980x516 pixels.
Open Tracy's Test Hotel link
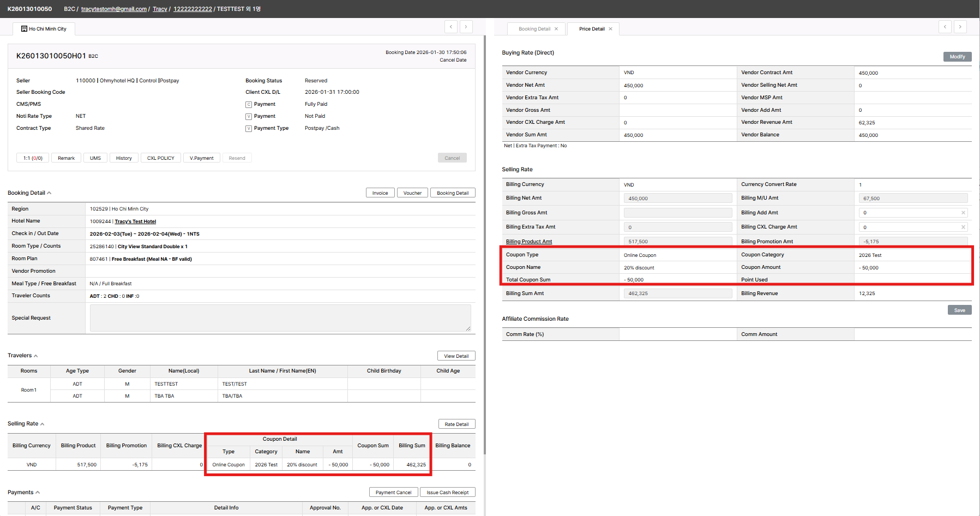pos(135,221)
